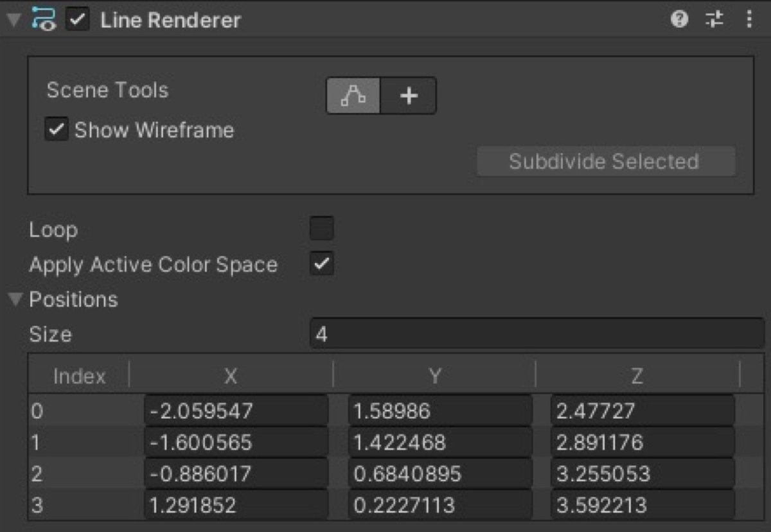
Task: Collapse the Line Renderer component
Action: click(x=12, y=20)
